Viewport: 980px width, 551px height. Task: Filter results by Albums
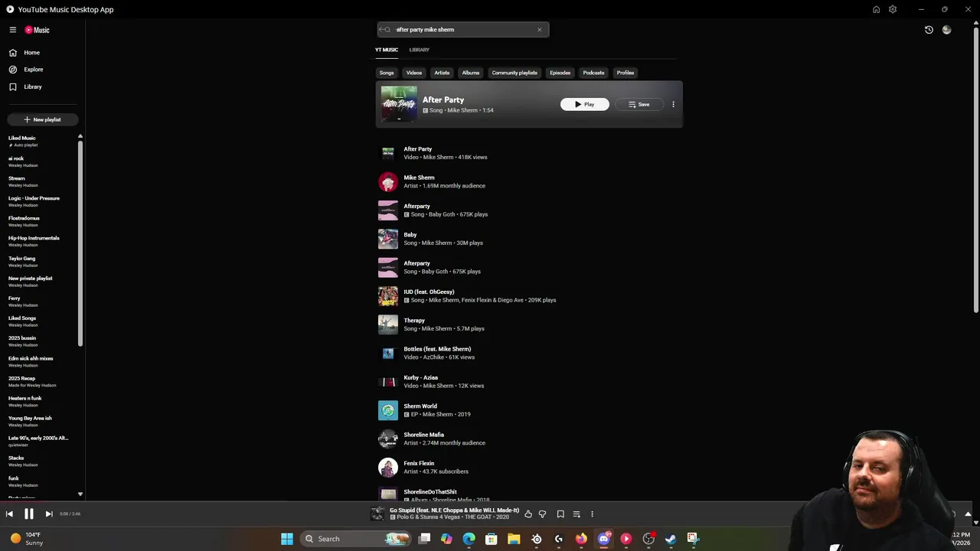[471, 73]
